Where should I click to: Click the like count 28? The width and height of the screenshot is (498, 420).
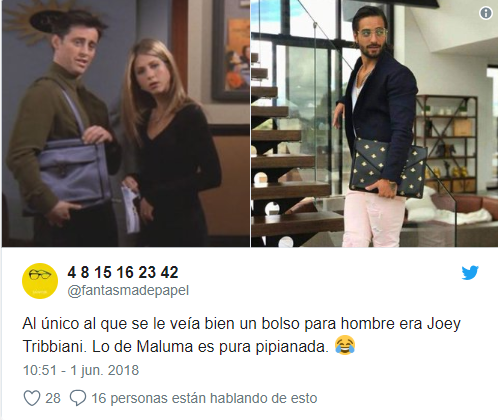point(53,398)
